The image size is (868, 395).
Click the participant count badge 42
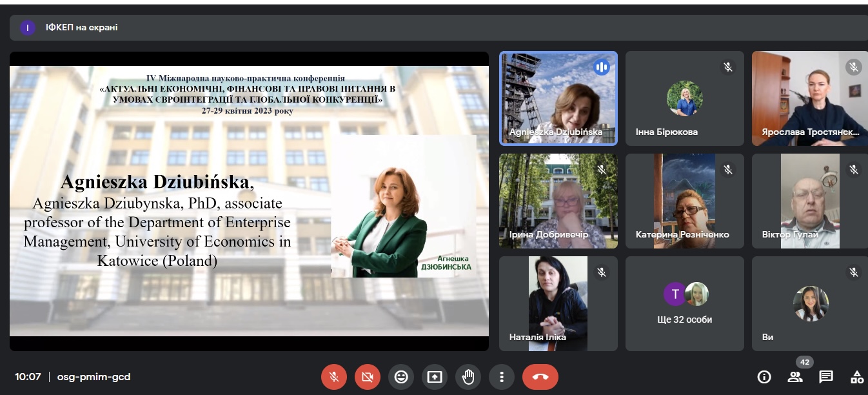click(x=804, y=362)
